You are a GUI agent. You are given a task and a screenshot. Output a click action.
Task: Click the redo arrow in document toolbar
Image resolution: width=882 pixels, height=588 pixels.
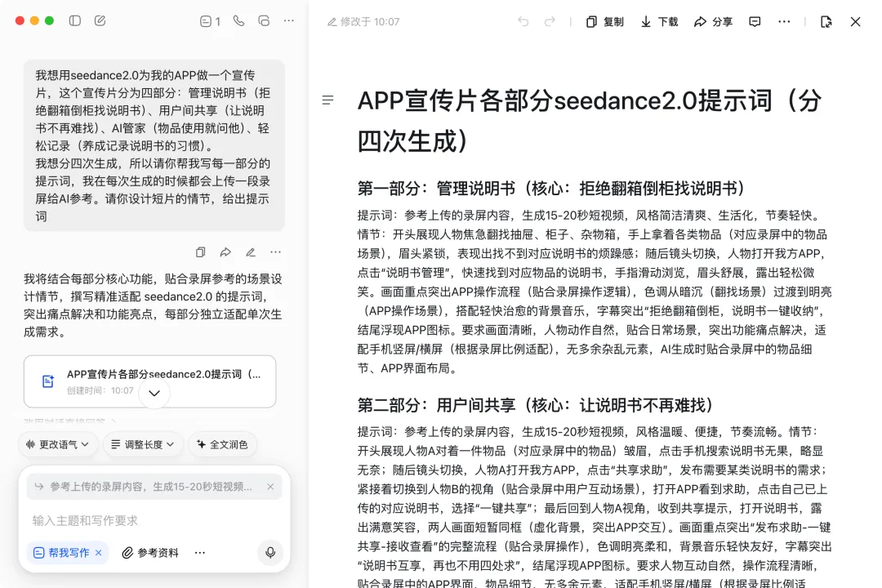550,21
